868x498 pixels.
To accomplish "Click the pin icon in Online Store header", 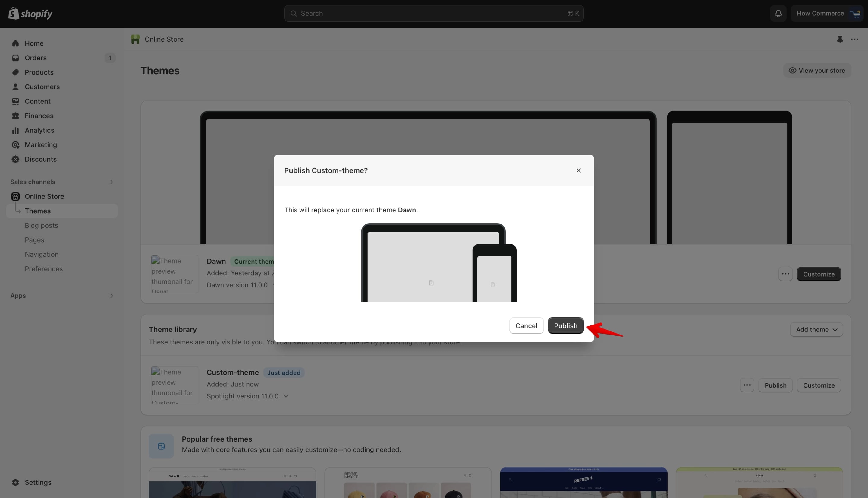I will tap(840, 39).
